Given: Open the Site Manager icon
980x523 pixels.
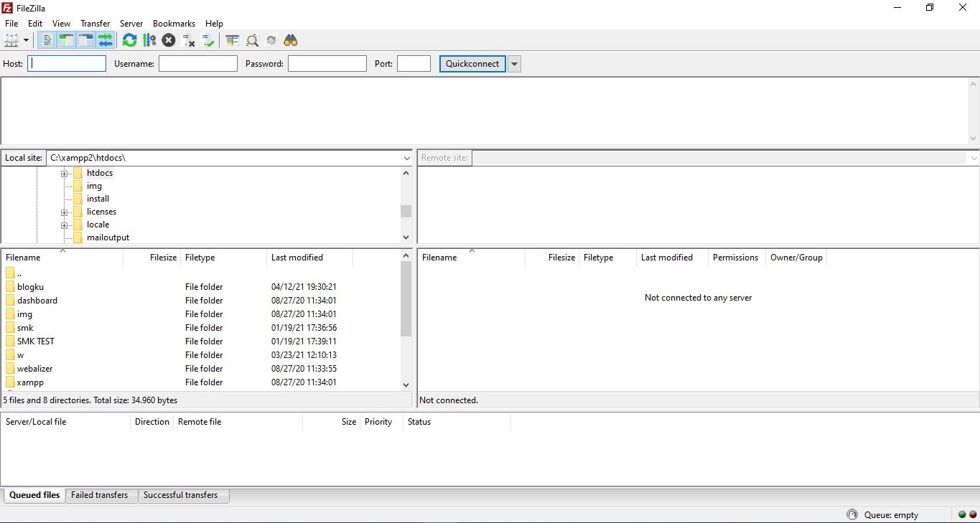Looking at the screenshot, I should (x=12, y=40).
